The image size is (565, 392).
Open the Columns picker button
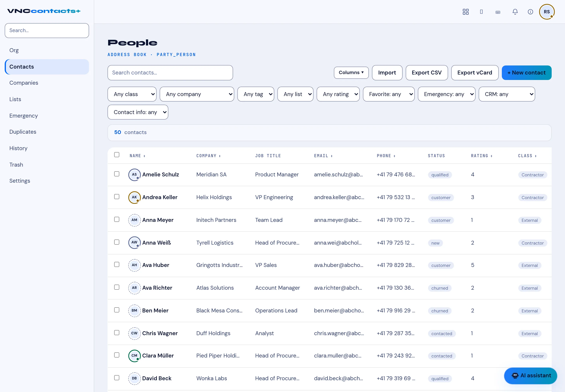(351, 73)
